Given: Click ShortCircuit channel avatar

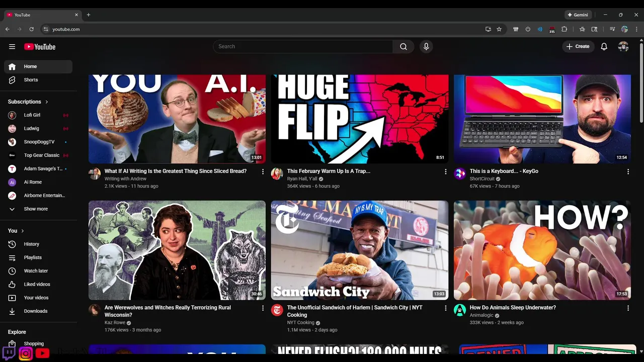Looking at the screenshot, I should click(460, 174).
